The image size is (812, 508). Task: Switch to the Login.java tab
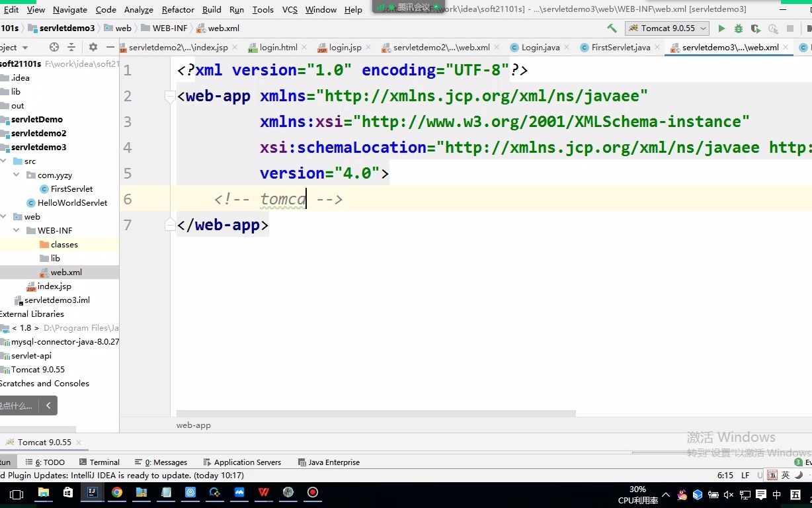[540, 47]
